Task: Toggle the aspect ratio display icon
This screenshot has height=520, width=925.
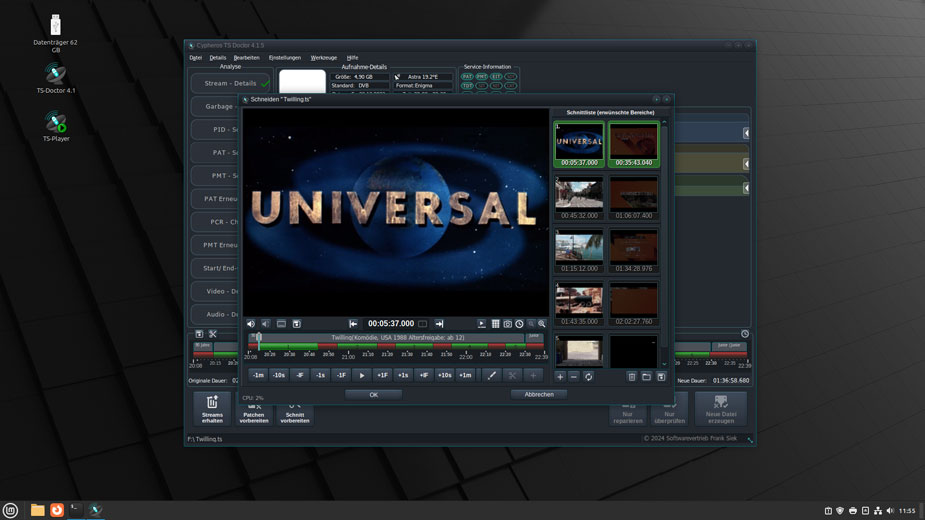Action: click(281, 324)
